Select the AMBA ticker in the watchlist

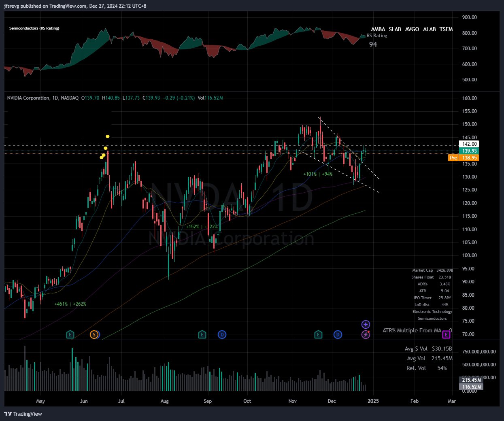pyautogui.click(x=378, y=29)
